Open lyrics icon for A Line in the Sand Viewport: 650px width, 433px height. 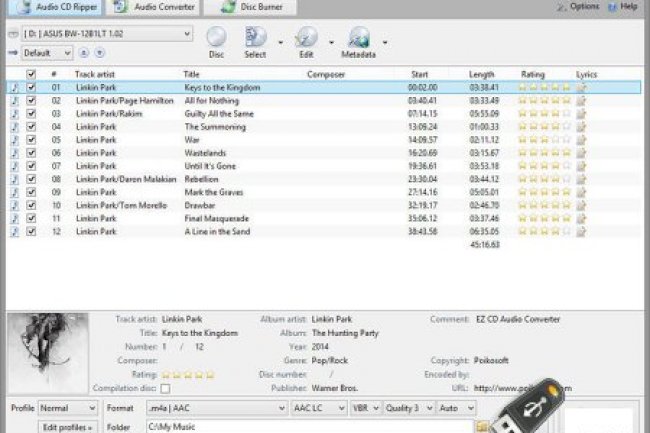pos(582,232)
